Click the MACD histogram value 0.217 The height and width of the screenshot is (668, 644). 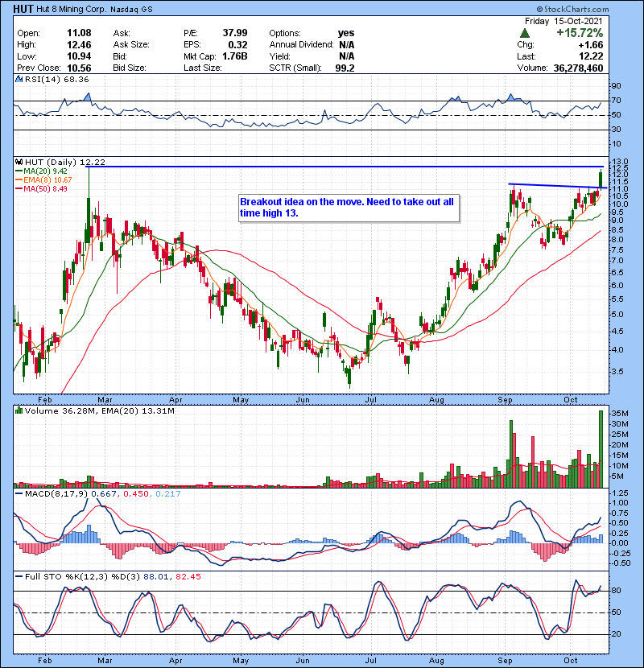click(168, 494)
